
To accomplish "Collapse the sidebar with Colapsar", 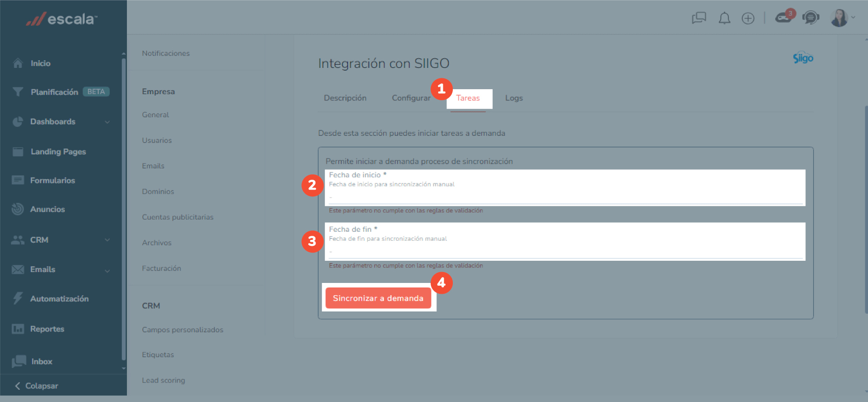I will [36, 386].
